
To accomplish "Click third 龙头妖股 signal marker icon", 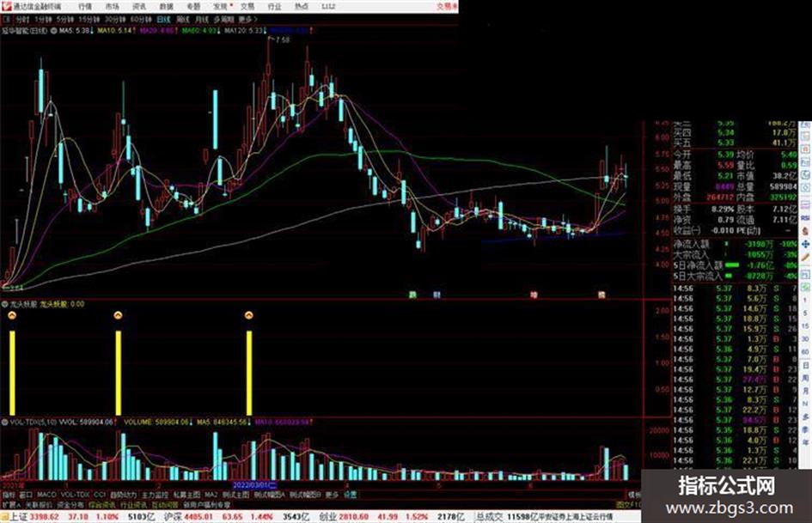I will click(249, 315).
